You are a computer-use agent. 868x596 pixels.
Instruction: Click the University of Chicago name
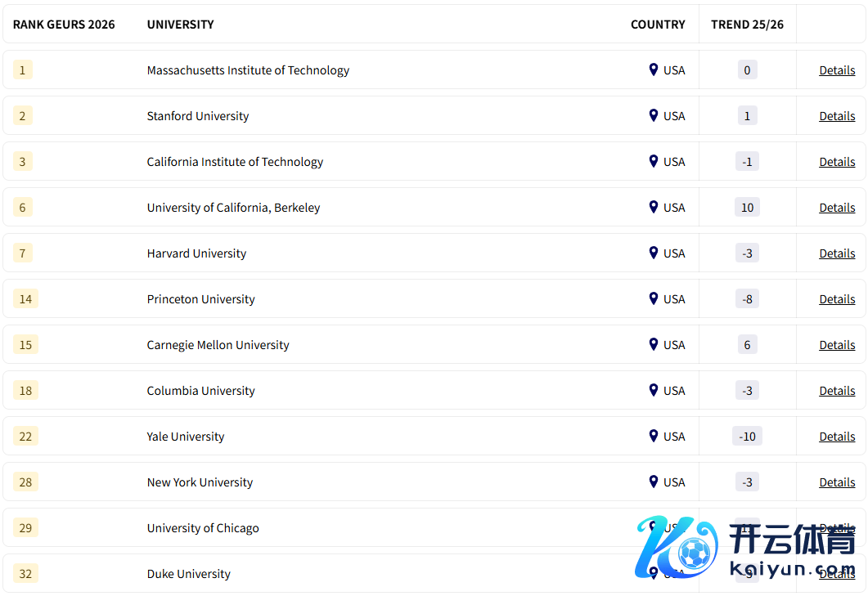tap(203, 528)
